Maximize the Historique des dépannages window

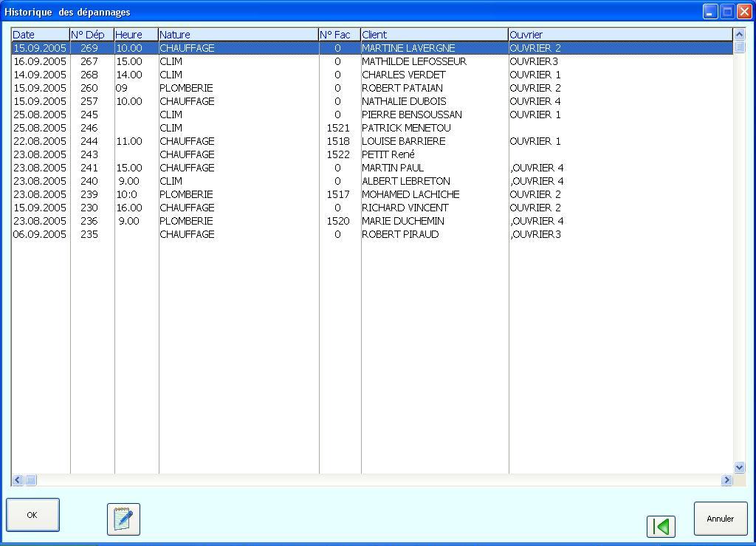(727, 12)
